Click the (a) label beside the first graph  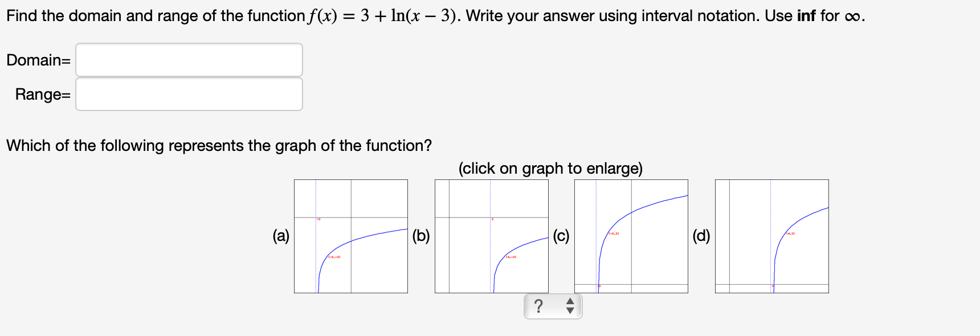click(x=281, y=235)
